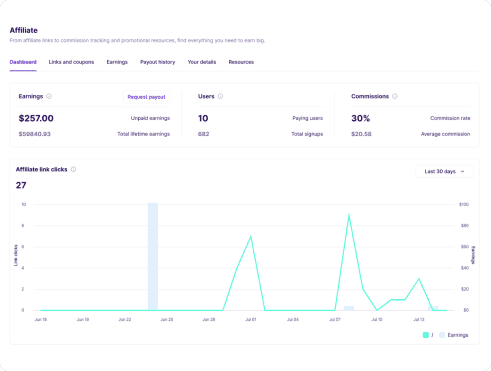Switch to Links and coupons tab
The width and height of the screenshot is (491, 371).
pos(71,62)
